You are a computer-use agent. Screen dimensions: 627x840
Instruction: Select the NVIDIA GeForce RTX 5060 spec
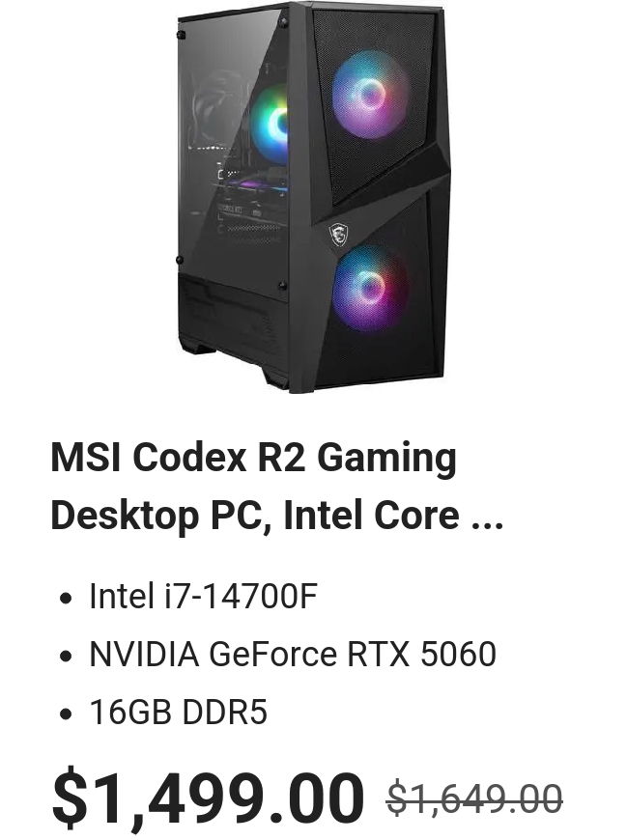[293, 654]
